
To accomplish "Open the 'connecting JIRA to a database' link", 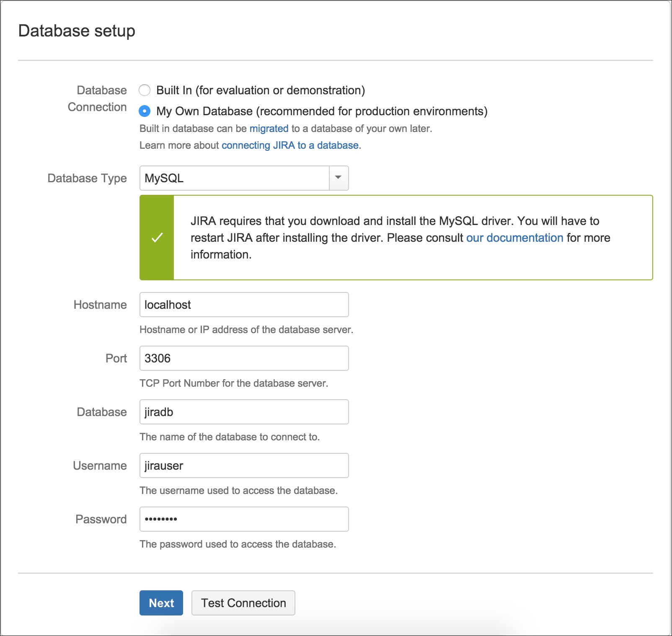I will pos(290,145).
